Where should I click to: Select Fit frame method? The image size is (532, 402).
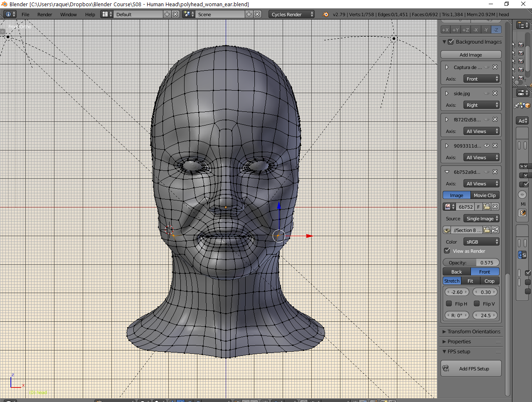[x=470, y=281]
